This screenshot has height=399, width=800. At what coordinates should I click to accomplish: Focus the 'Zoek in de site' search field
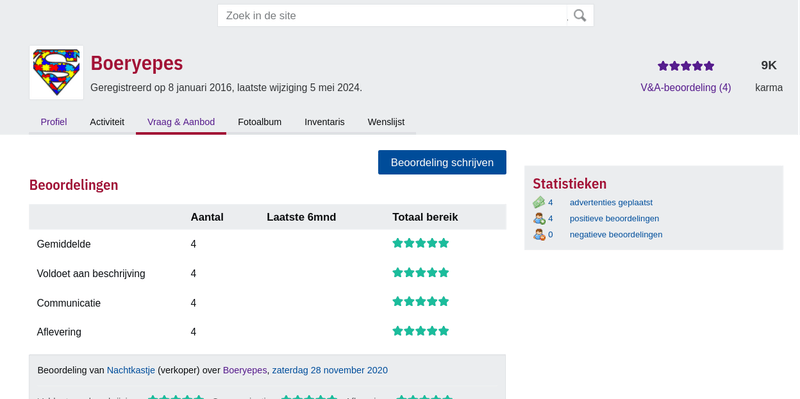(392, 15)
